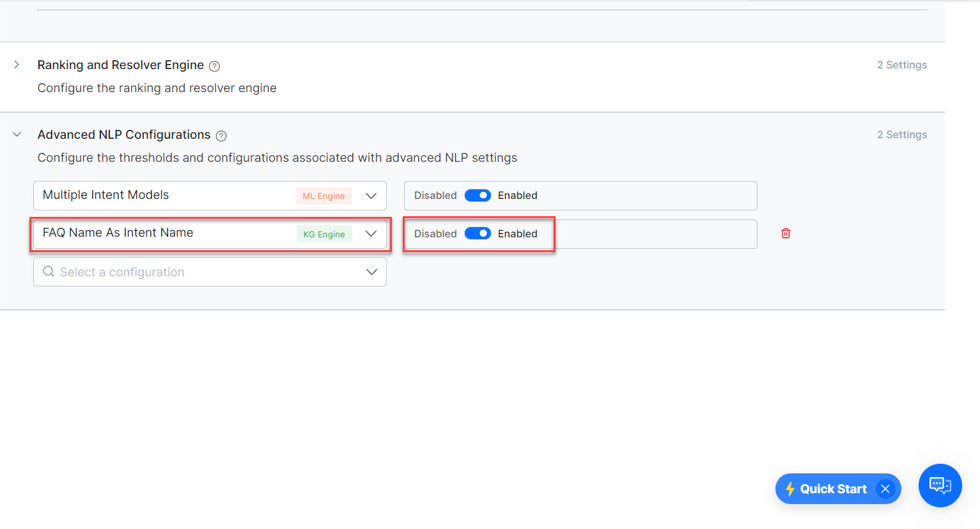Open the FAQ Name As Intent Name dropdown arrow
Screen dimensions: 980x529
coord(371,234)
